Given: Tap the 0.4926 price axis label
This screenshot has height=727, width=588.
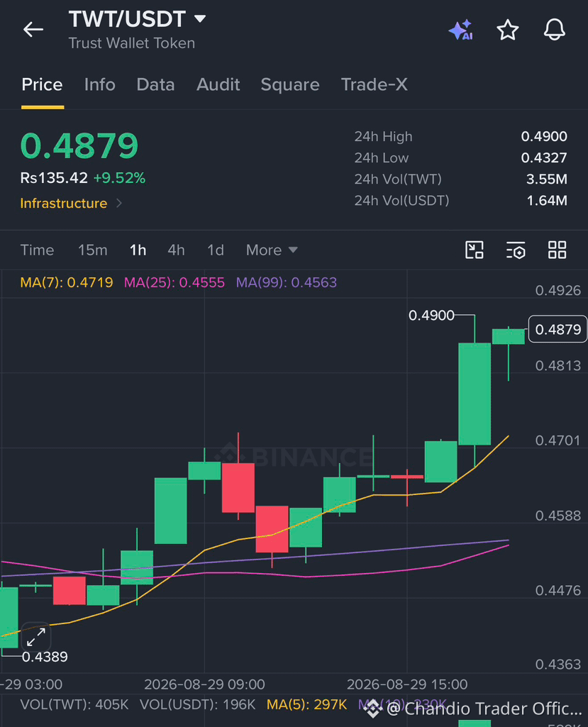Looking at the screenshot, I should [x=558, y=291].
